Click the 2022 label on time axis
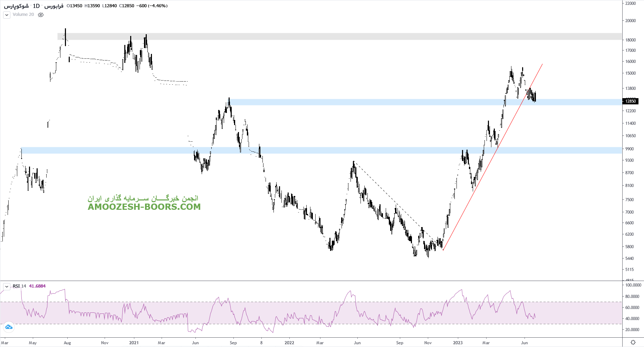644x347 pixels. 289,343
